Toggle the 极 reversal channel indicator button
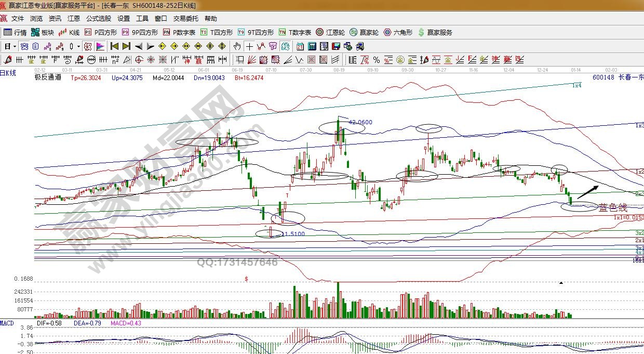This screenshot has height=354, width=644. [x=87, y=46]
